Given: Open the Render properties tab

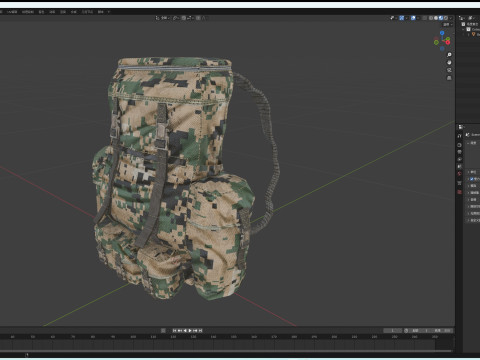Looking at the screenshot, I should coord(459,145).
